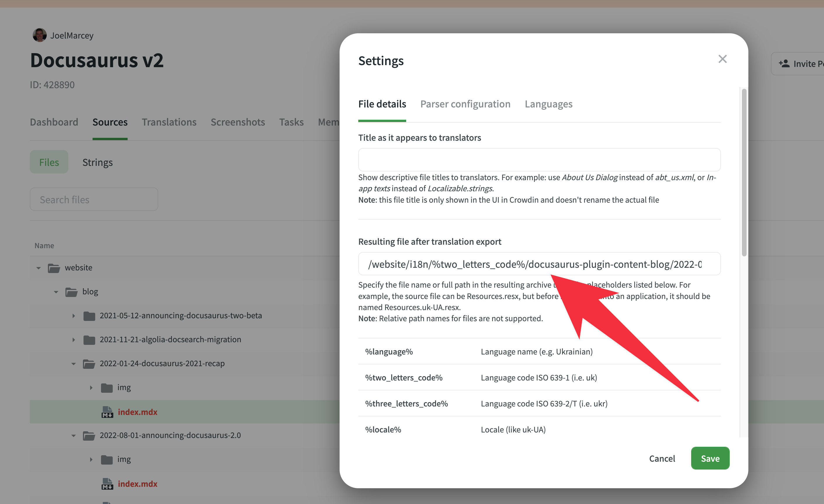Switch to the Parser configuration tab

(465, 104)
